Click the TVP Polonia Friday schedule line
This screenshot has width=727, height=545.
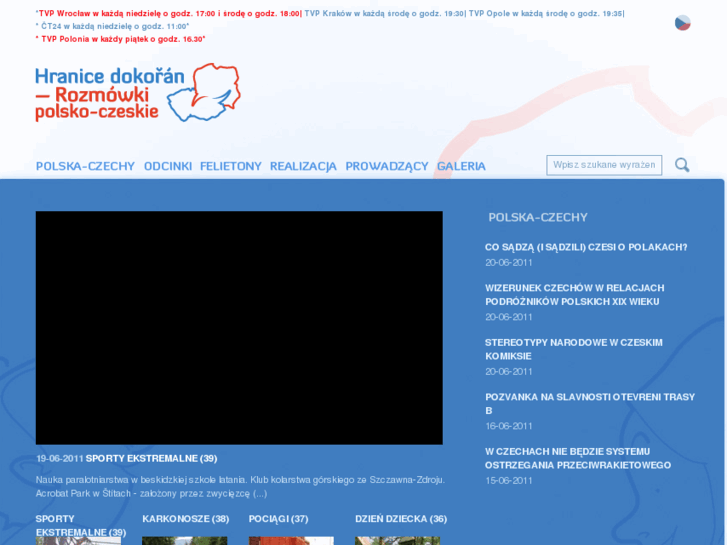pos(120,39)
